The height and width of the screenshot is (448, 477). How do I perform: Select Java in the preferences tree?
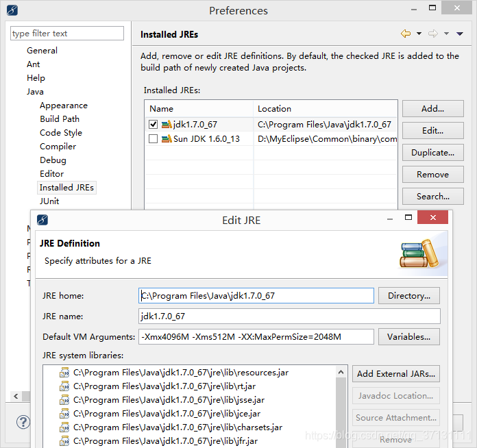click(x=35, y=92)
